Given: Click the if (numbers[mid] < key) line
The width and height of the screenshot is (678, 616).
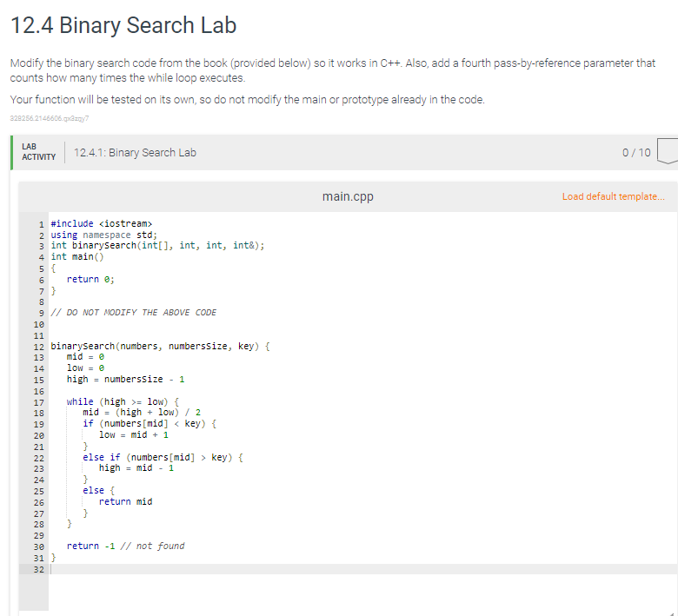Looking at the screenshot, I should [x=150, y=424].
